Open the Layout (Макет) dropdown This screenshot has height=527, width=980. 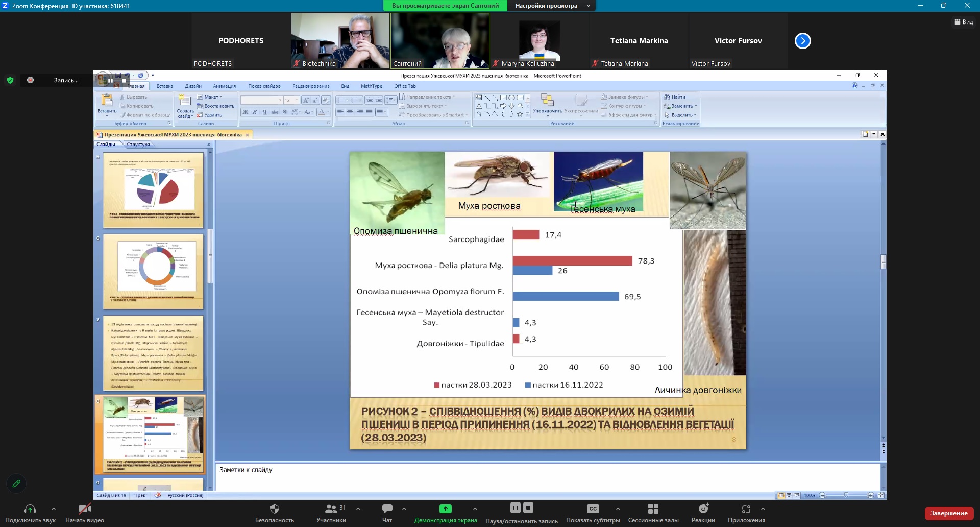210,97
